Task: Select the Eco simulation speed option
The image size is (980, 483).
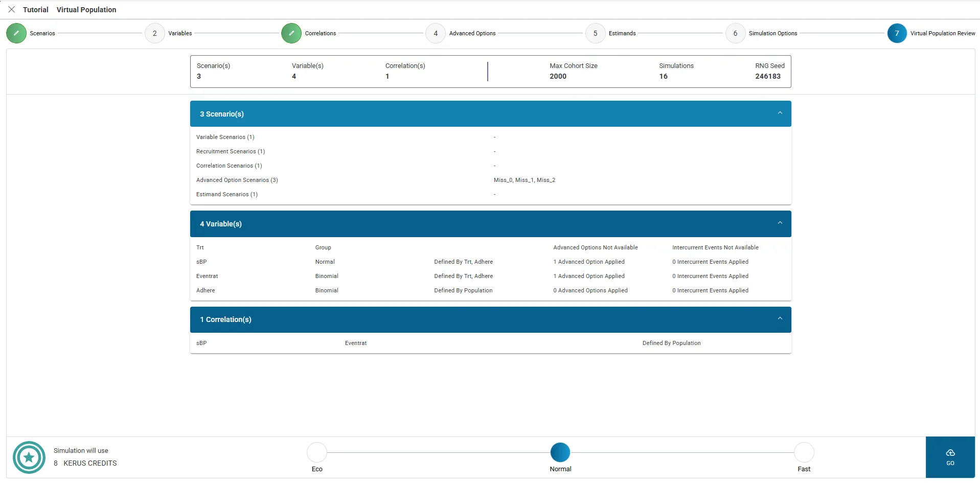Action: 317,452
